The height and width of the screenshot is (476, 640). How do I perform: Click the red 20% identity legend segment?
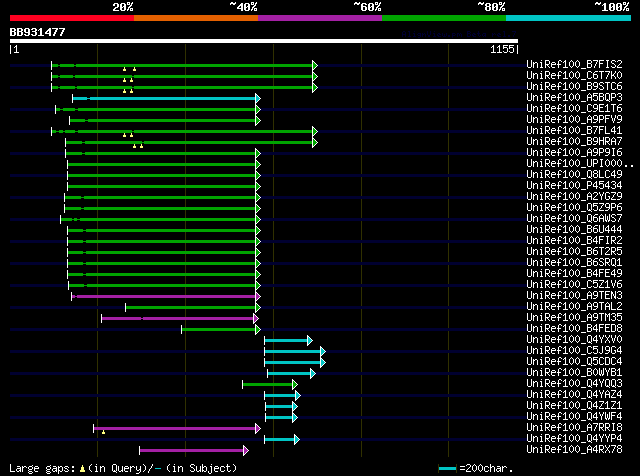pyautogui.click(x=72, y=18)
